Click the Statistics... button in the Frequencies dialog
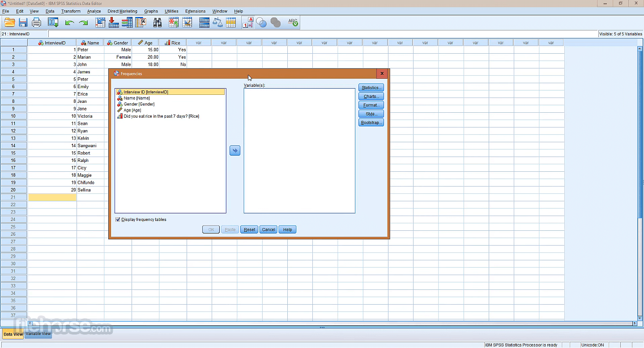 pos(371,88)
